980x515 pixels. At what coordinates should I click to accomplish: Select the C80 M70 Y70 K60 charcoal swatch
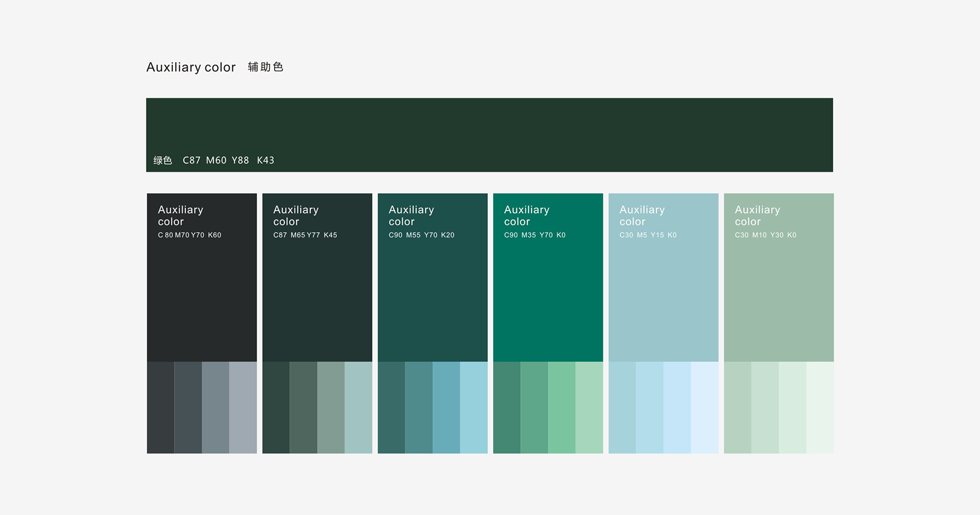(x=202, y=277)
